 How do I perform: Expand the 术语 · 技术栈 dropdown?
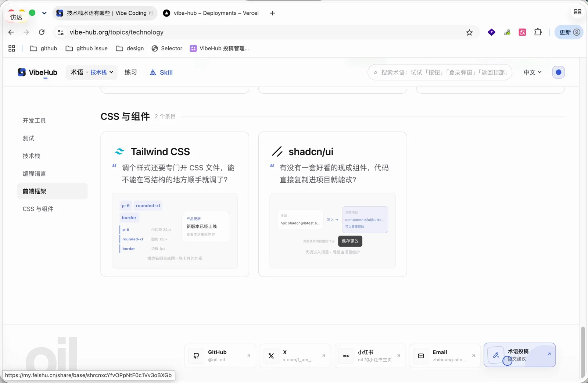(92, 72)
